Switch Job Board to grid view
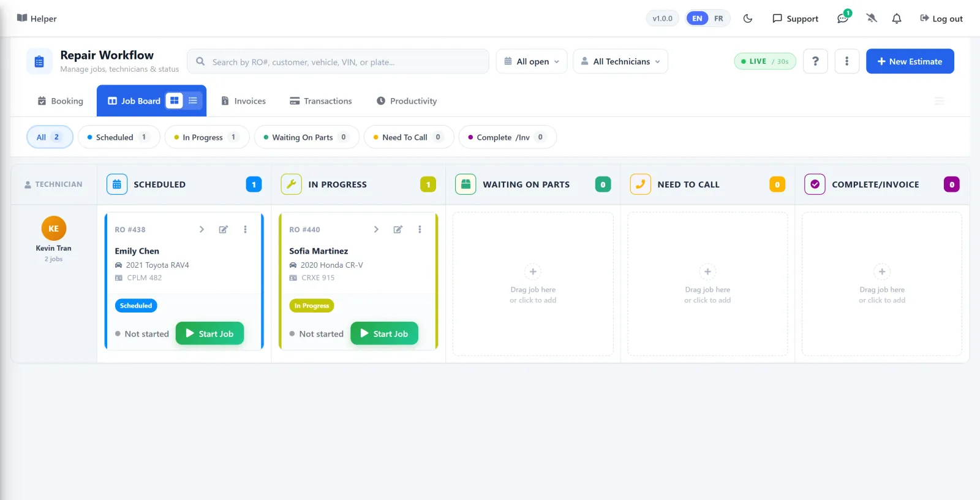The height and width of the screenshot is (500, 980). pyautogui.click(x=175, y=100)
